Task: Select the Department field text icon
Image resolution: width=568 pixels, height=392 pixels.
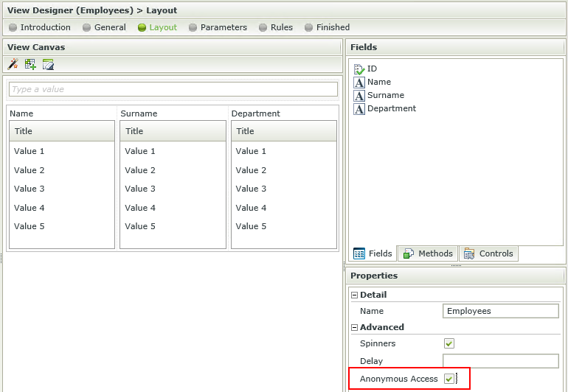Action: point(359,109)
